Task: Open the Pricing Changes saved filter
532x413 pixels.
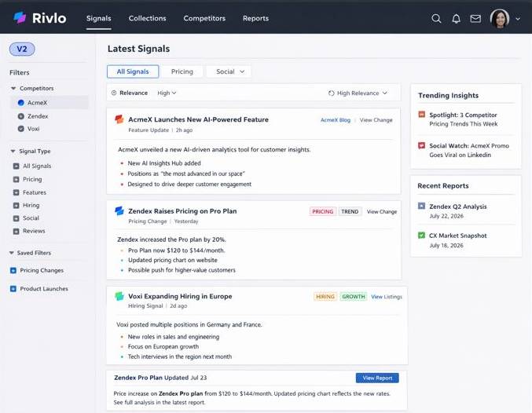Action: 42,271
